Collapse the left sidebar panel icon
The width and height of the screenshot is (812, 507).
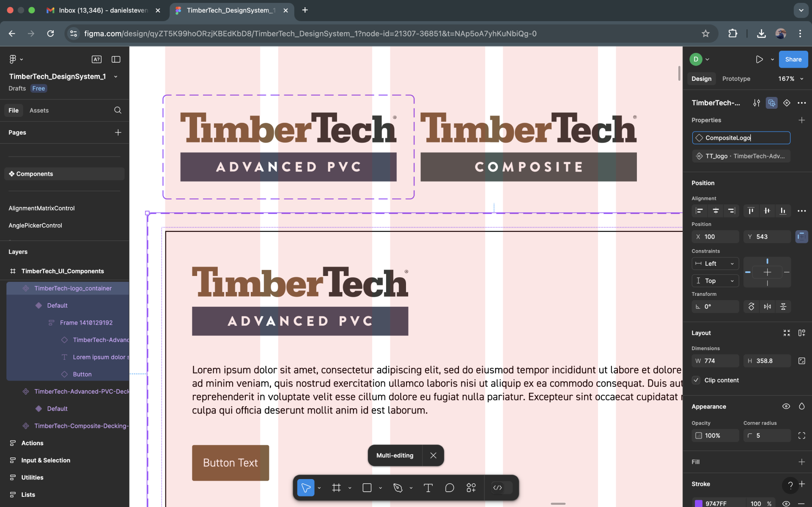[x=116, y=59]
